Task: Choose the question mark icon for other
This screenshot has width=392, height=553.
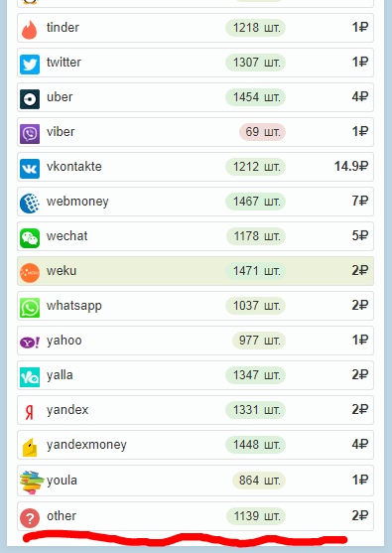Action: (30, 518)
